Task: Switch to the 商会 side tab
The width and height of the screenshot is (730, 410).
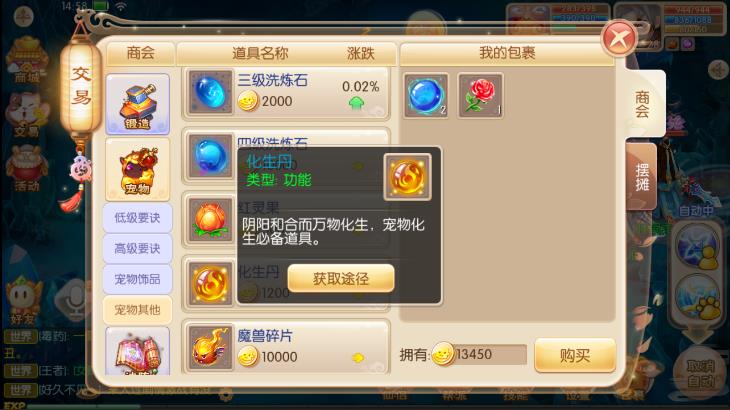Action: [x=643, y=104]
